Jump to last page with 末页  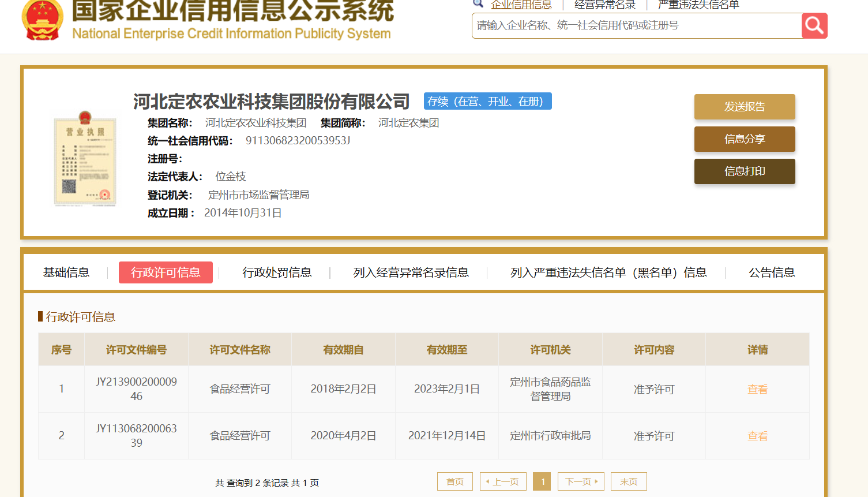[x=629, y=481]
